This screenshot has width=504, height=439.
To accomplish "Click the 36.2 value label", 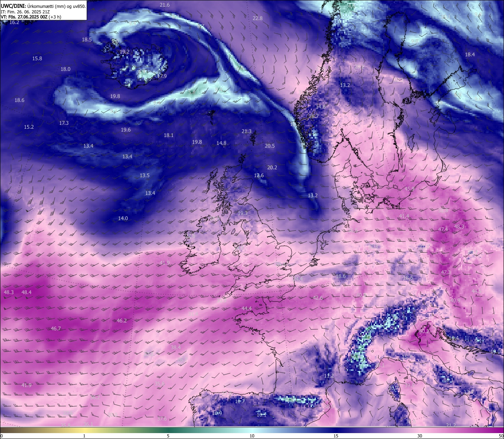I will 95,398.
